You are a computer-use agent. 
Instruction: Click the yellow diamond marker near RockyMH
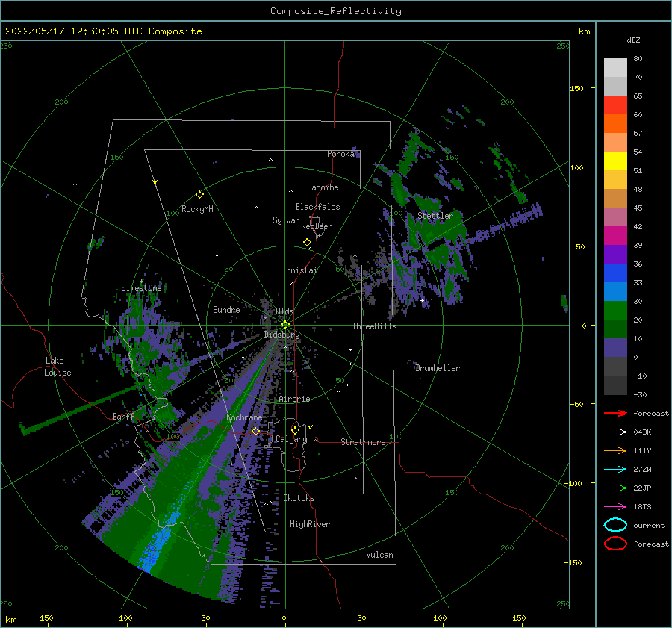click(199, 195)
